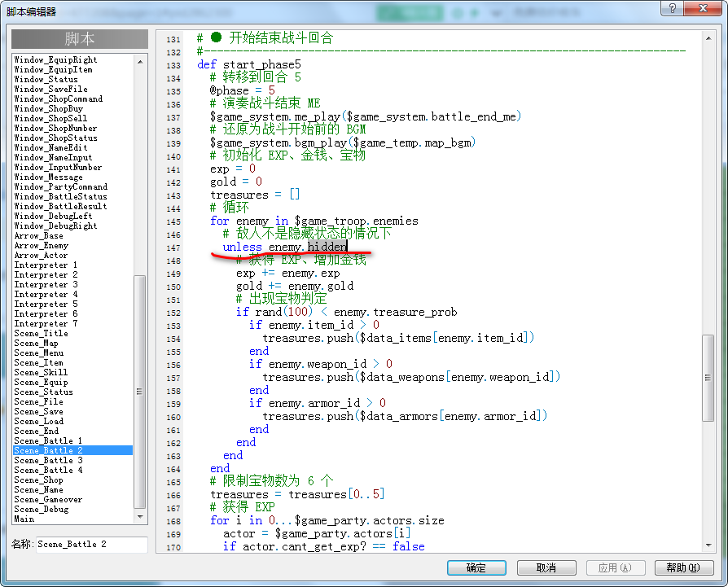Screen dimensions: 728x587
Task: Click the 取消 cancel button
Action: click(x=546, y=567)
